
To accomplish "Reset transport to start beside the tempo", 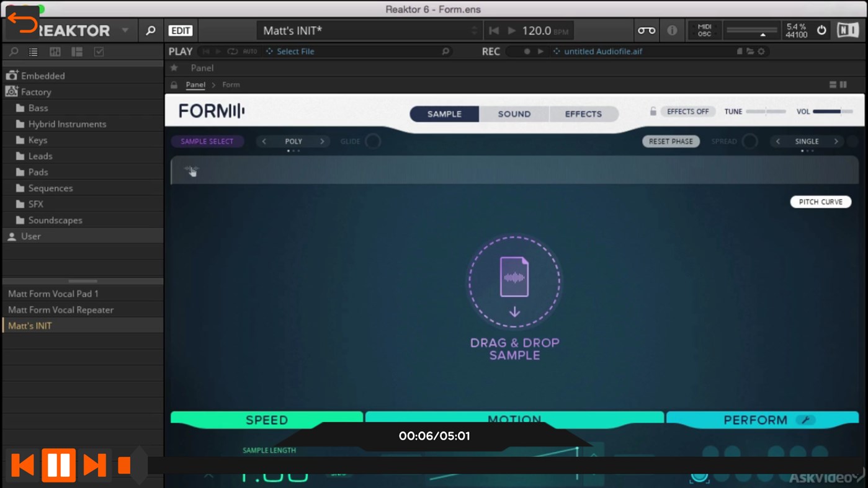I will 494,30.
